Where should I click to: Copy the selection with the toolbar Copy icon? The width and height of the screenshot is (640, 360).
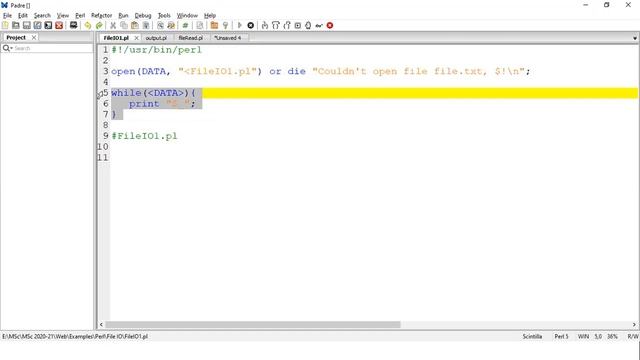[x=124, y=25]
